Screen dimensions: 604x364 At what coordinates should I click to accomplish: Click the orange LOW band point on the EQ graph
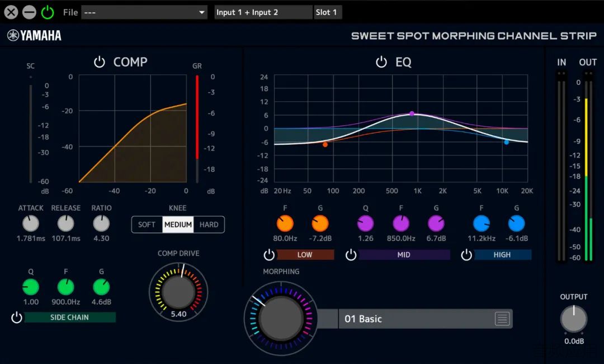325,144
